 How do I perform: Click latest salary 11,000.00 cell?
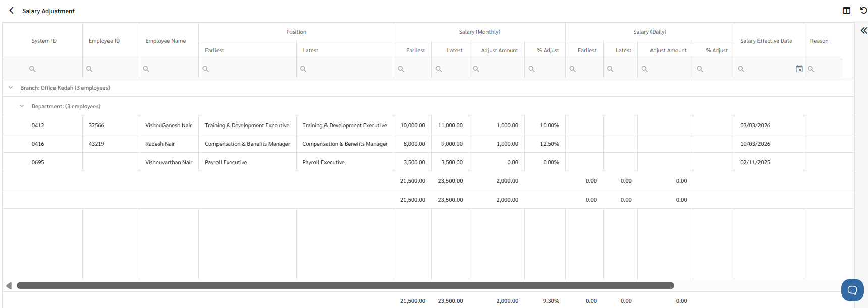click(x=450, y=125)
